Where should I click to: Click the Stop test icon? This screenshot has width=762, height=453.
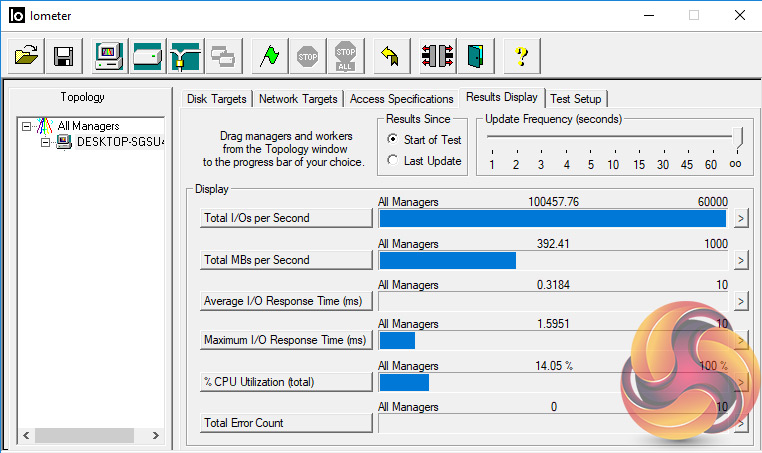click(308, 56)
